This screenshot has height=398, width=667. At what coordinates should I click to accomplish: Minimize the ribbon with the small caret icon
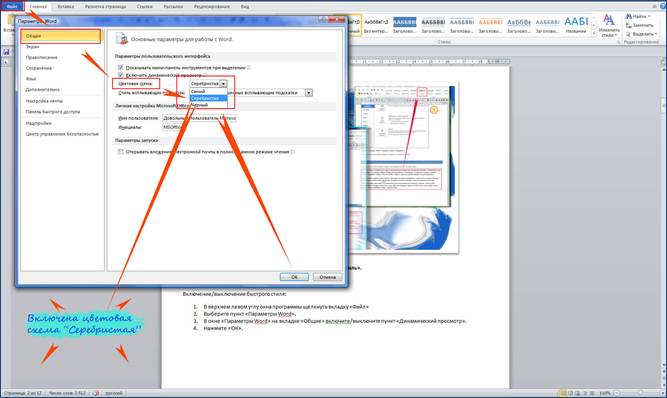click(x=656, y=6)
